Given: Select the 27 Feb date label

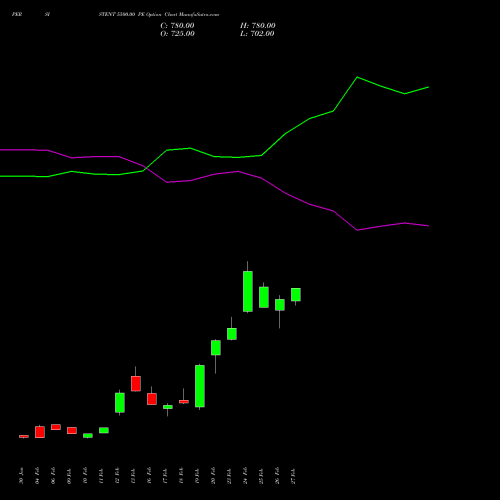Looking at the screenshot, I should click(x=293, y=476).
